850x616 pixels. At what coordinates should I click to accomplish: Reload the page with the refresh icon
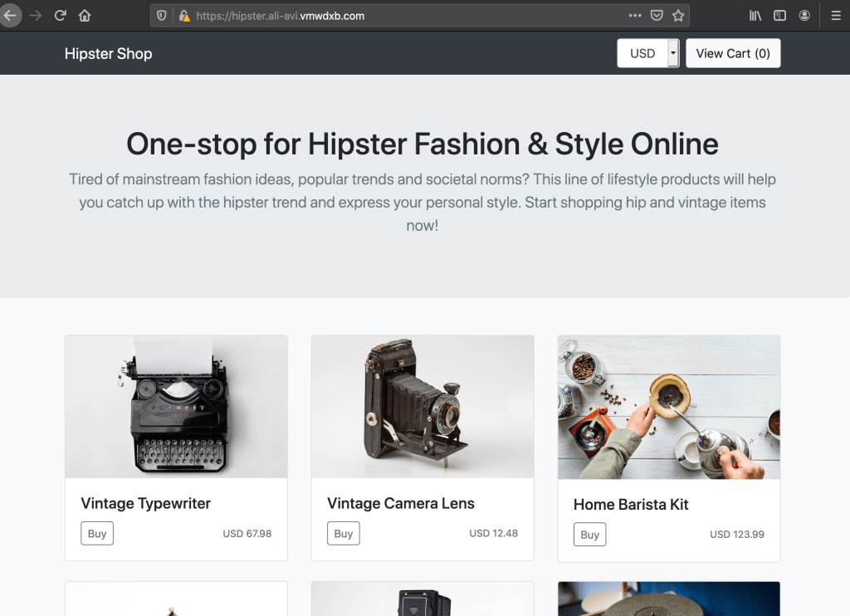click(60, 15)
